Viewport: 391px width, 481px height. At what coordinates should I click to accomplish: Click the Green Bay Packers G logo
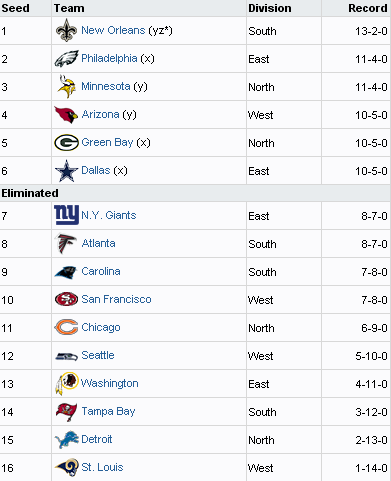[66, 143]
